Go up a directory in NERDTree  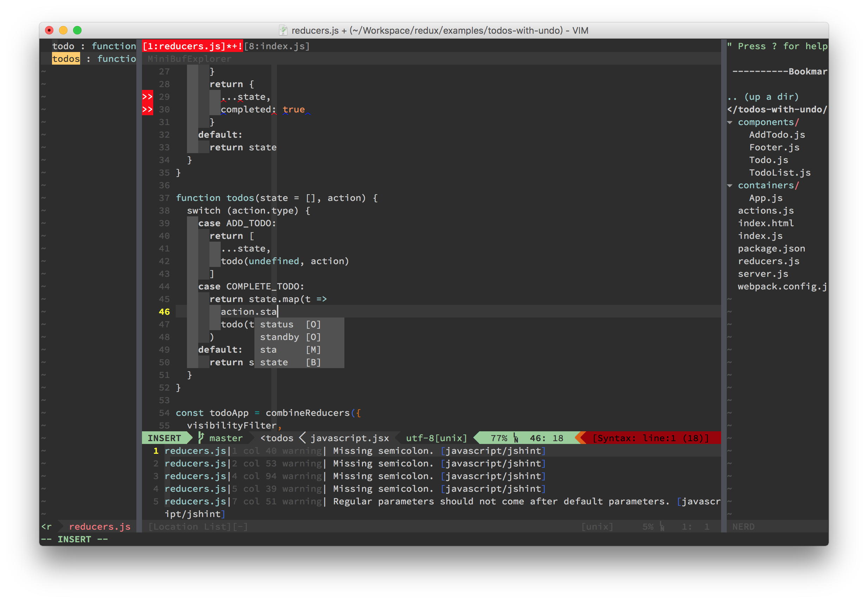coord(763,97)
